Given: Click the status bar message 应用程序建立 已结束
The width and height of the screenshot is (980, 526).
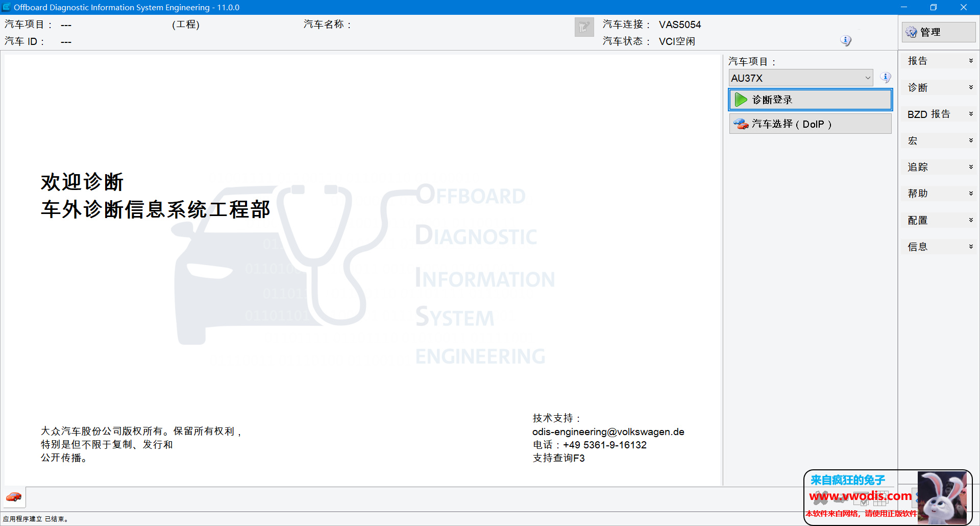Looking at the screenshot, I should pos(36,519).
